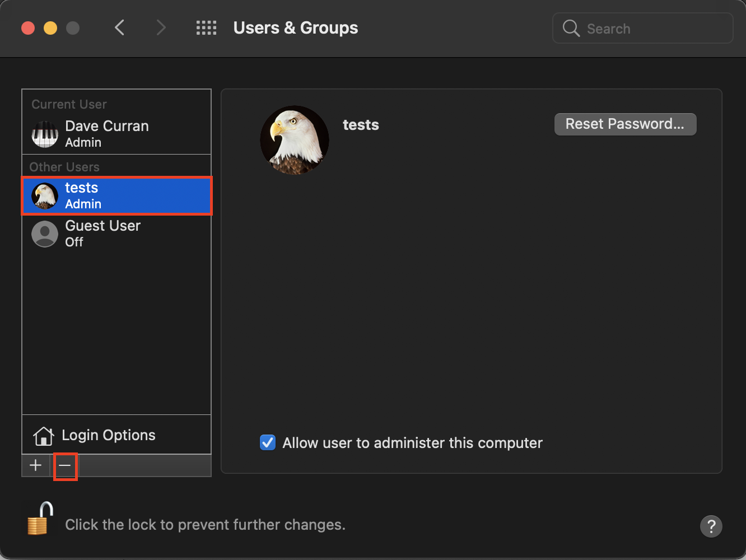746x560 pixels.
Task: Open Login Options
Action: pyautogui.click(x=108, y=435)
